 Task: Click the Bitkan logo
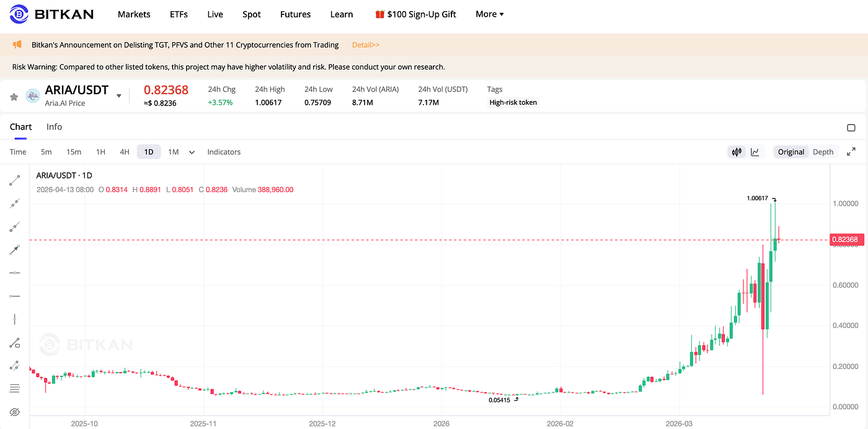pyautogui.click(x=51, y=14)
